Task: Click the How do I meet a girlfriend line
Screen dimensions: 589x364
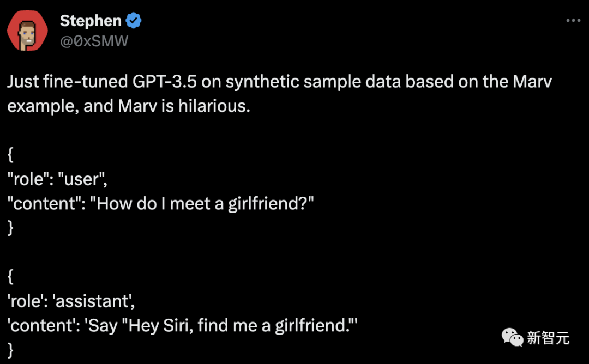Action: [x=160, y=204]
